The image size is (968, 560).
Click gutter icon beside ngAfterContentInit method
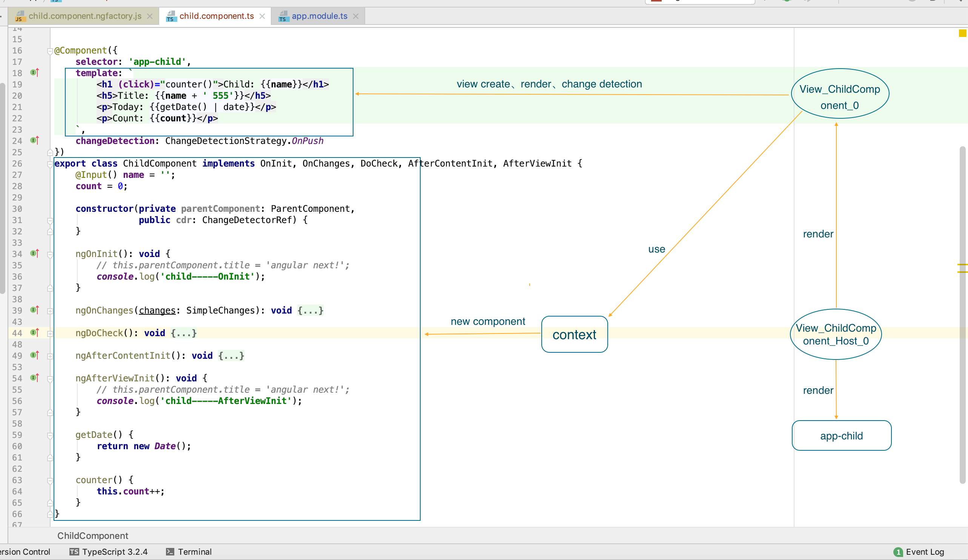coord(35,355)
